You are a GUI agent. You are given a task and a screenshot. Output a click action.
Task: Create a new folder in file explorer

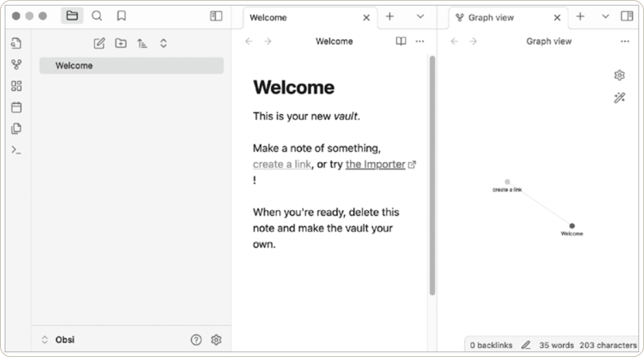(121, 43)
